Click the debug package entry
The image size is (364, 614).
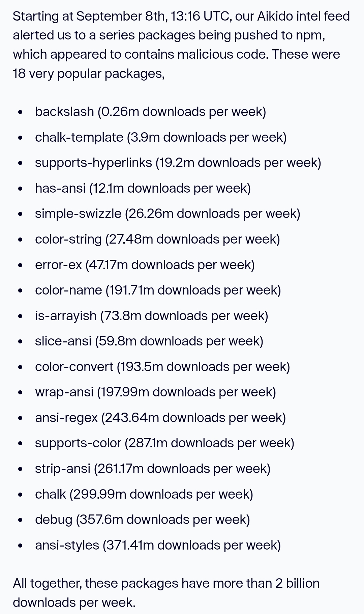pos(143,520)
